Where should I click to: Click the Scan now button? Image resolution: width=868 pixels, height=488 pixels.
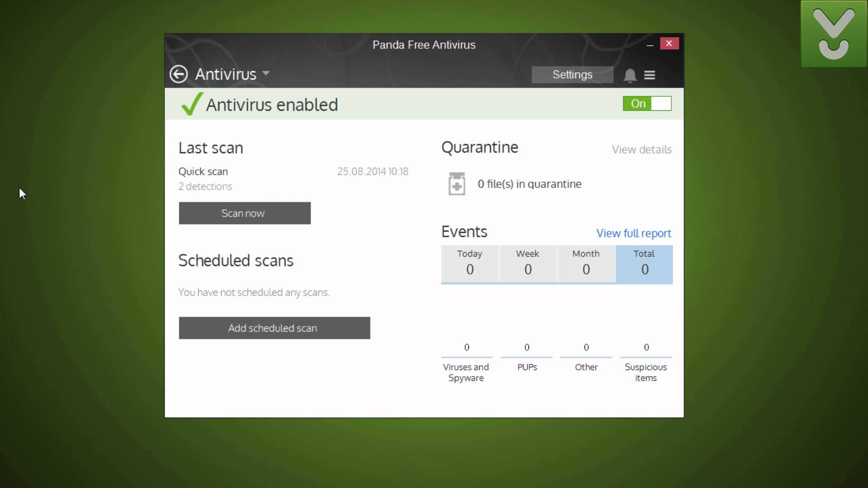tap(245, 213)
